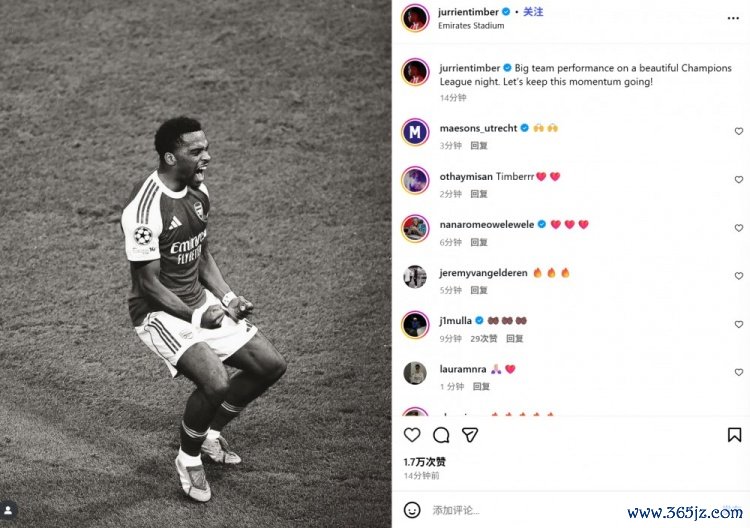750x528 pixels.
Task: Open comments via speech bubble icon
Action: click(x=441, y=435)
